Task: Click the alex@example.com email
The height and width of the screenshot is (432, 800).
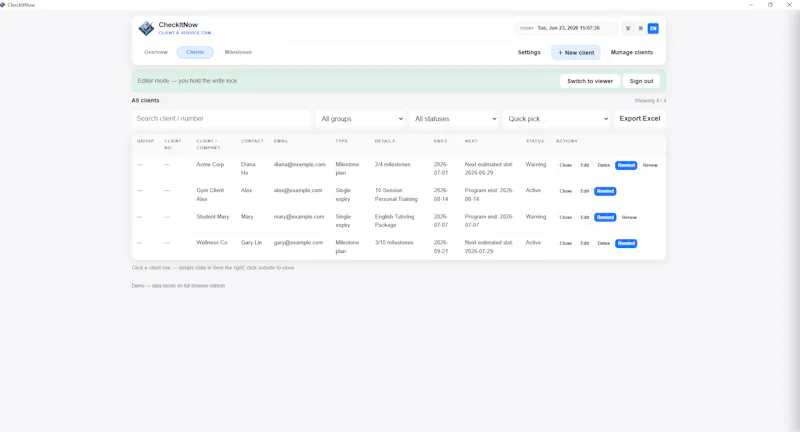Action: 298,191
